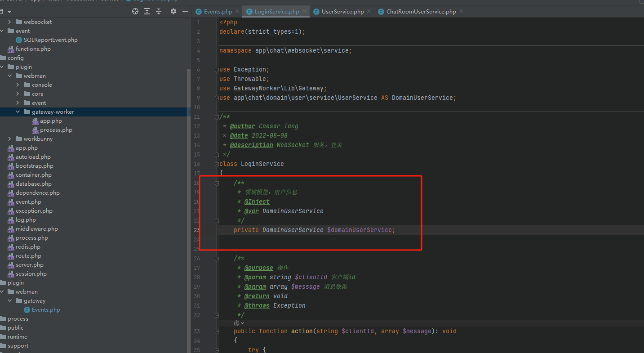Expand the websocket folder chevron
Image resolution: width=644 pixels, height=353 pixels.
(x=10, y=22)
